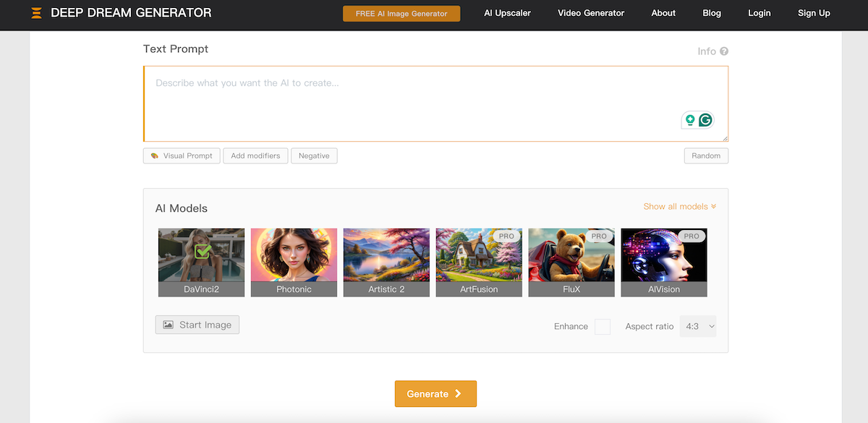The image size is (868, 423).
Task: Open the Info help question mark icon
Action: [723, 51]
